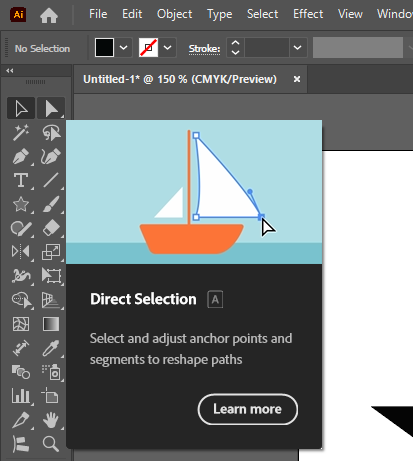Select the Eraser tool
This screenshot has height=461, width=413.
51,228
